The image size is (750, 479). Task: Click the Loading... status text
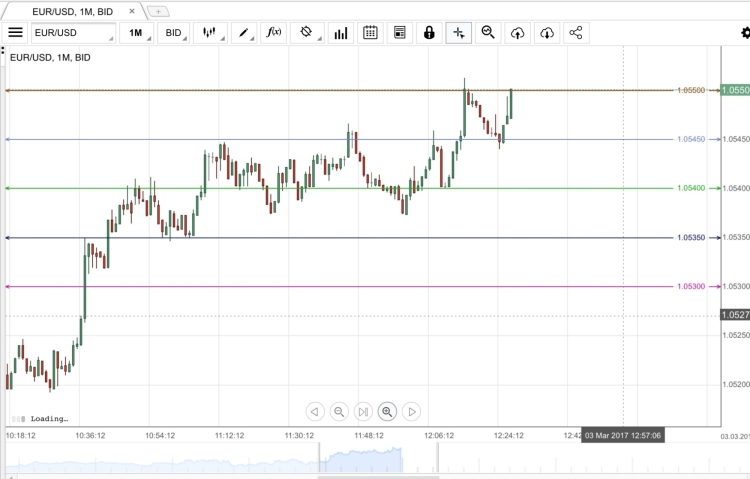click(x=49, y=419)
